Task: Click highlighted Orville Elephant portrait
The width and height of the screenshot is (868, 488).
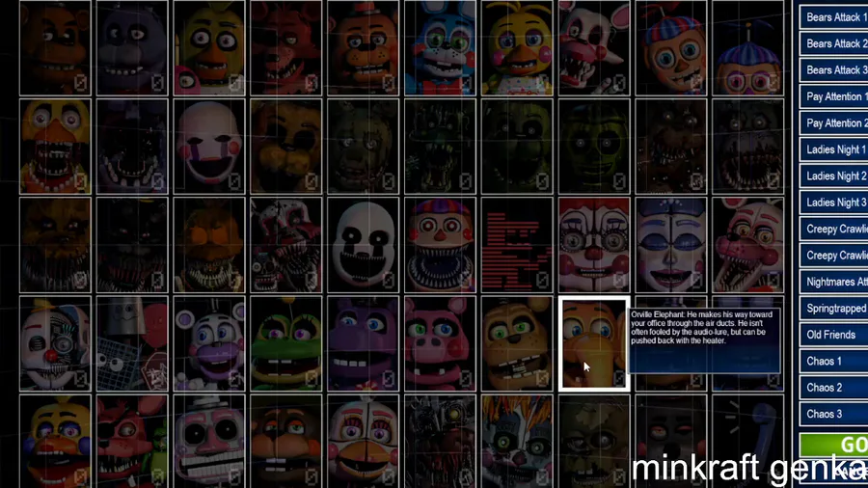Action: [x=593, y=343]
